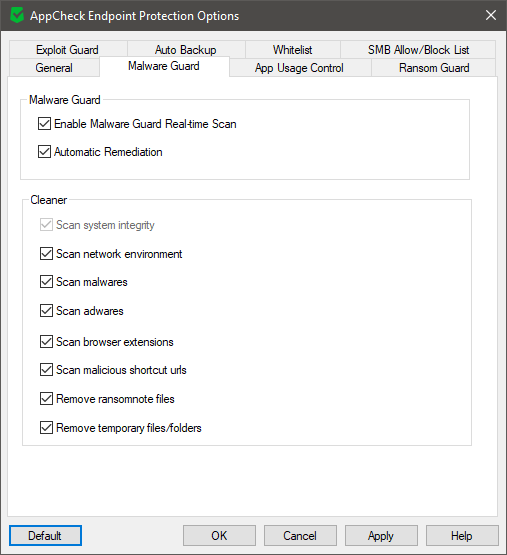This screenshot has height=555, width=507.
Task: Open the App Usage Control tab
Action: tap(300, 68)
